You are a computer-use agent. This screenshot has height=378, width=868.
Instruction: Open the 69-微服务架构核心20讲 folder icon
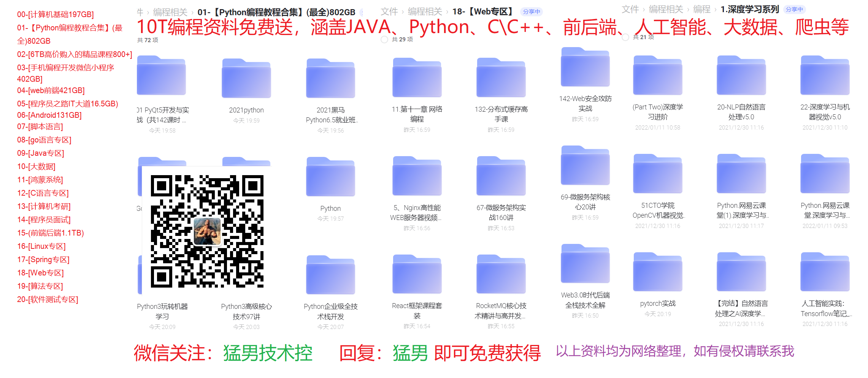tap(586, 165)
